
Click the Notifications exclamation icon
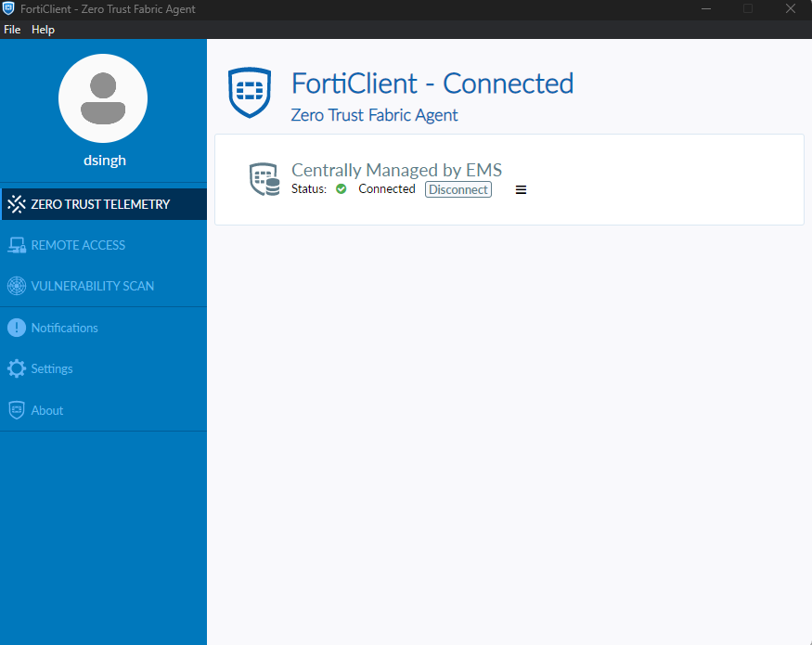coord(17,328)
